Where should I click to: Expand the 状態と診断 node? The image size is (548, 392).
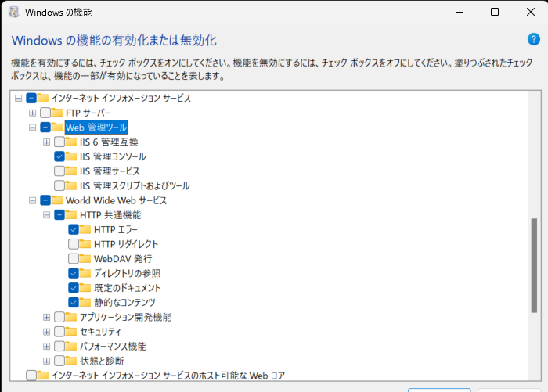click(46, 361)
